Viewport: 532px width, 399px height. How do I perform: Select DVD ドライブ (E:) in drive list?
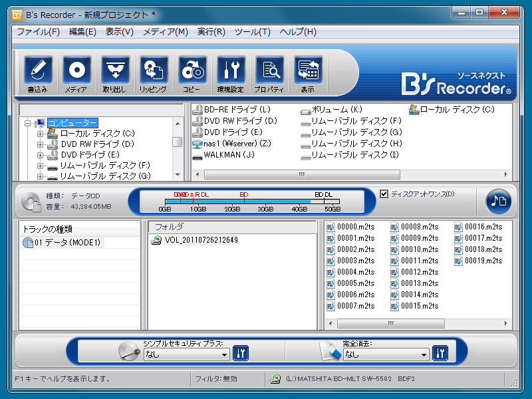(227, 132)
